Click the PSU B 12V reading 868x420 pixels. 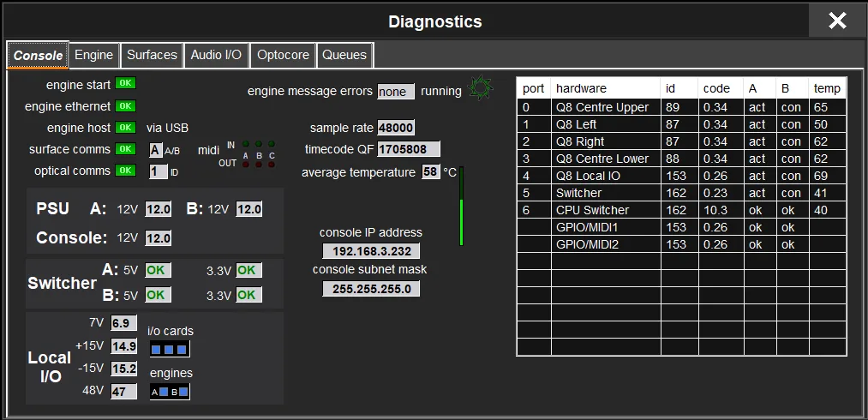[249, 209]
